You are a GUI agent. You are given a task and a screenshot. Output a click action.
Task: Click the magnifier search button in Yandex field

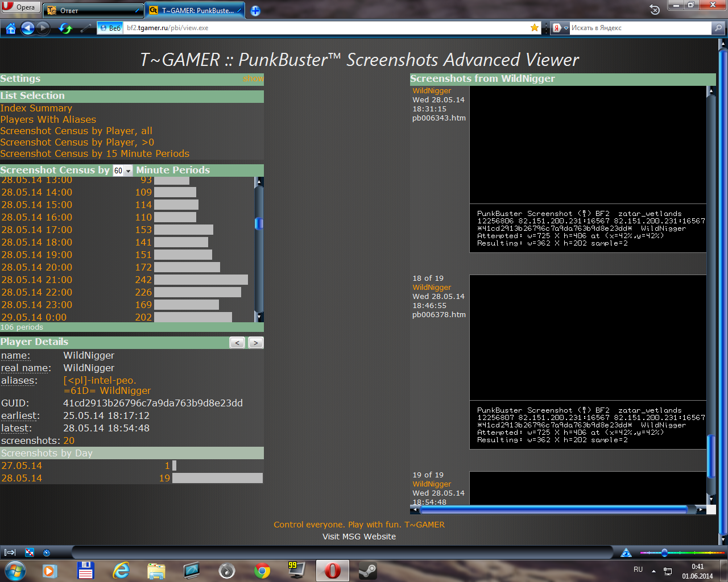click(718, 27)
